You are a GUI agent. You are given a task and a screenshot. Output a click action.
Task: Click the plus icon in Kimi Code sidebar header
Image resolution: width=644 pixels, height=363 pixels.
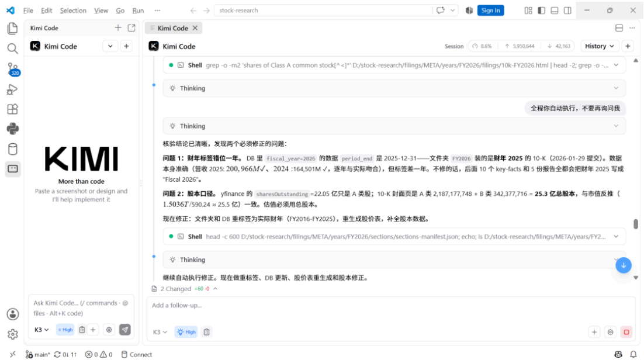[x=118, y=28]
